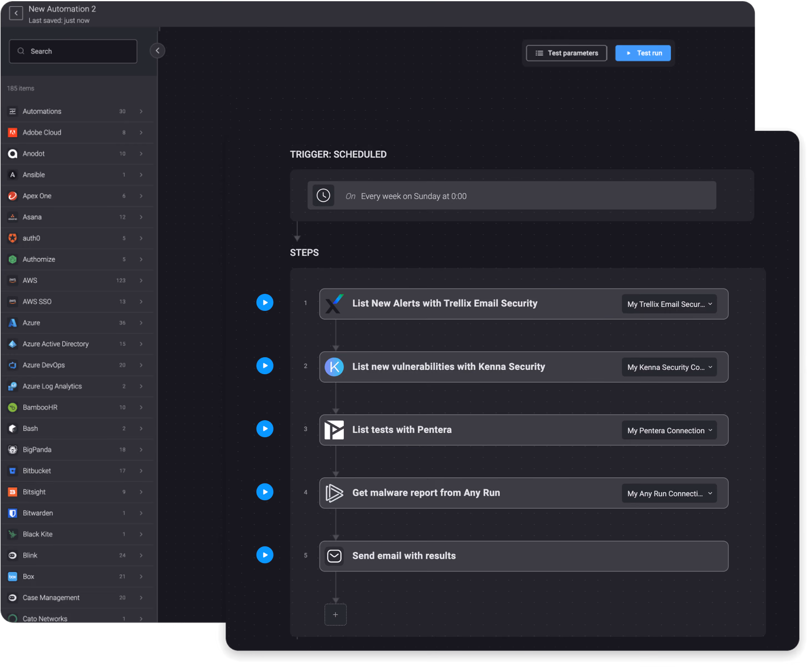Click the AWS SSO icon
This screenshot has height=667, width=812.
(13, 302)
